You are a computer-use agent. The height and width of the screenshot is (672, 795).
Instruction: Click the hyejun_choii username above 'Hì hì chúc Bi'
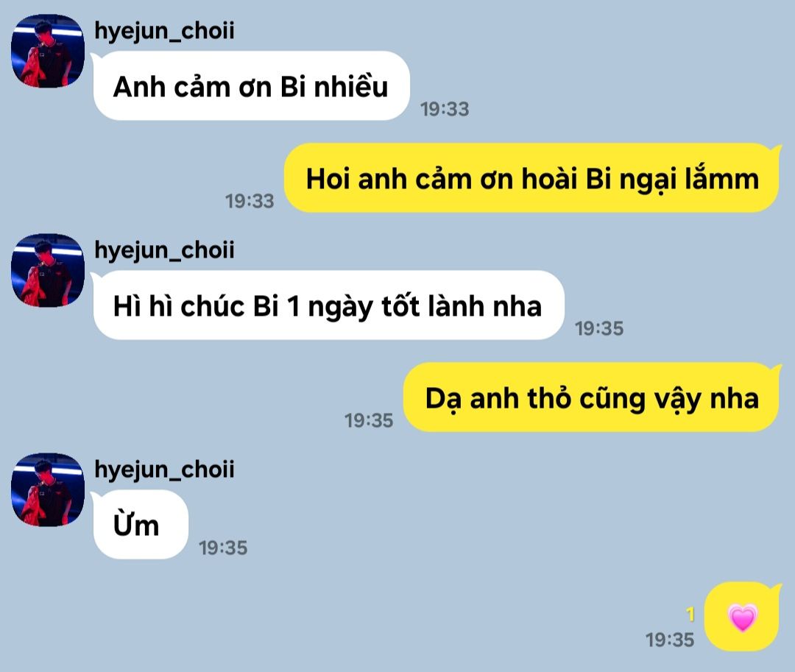tap(164, 250)
